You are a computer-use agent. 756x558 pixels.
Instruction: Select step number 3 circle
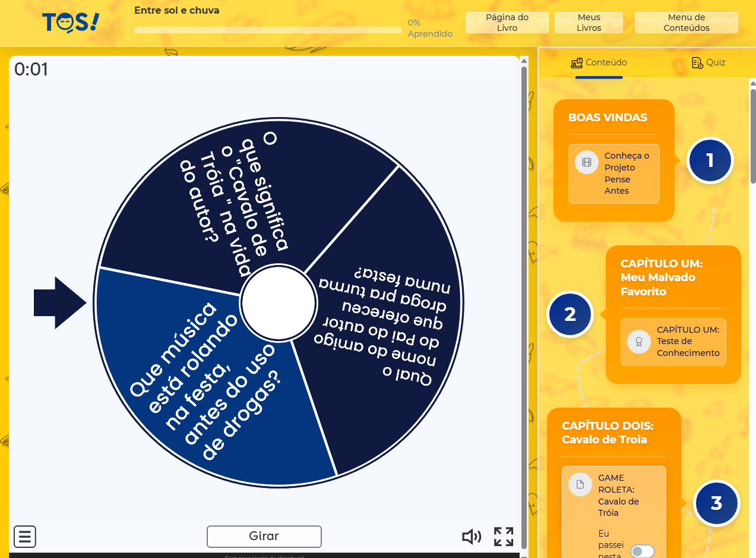coord(716,503)
